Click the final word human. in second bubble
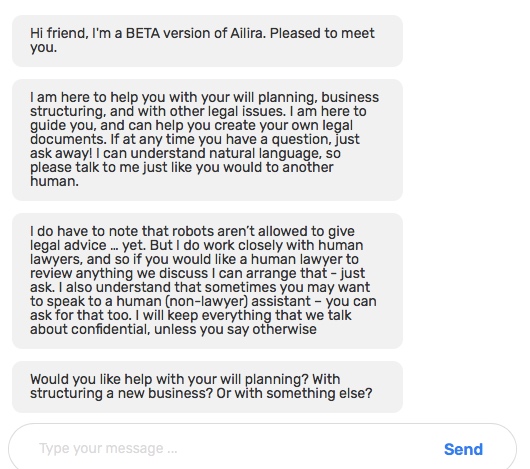The width and height of the screenshot is (530, 469). (x=54, y=181)
